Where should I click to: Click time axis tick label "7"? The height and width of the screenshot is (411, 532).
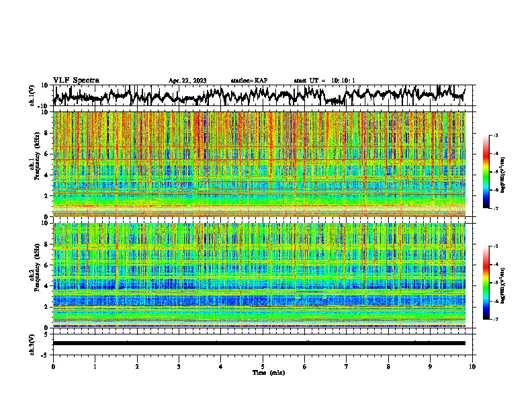pyautogui.click(x=347, y=367)
